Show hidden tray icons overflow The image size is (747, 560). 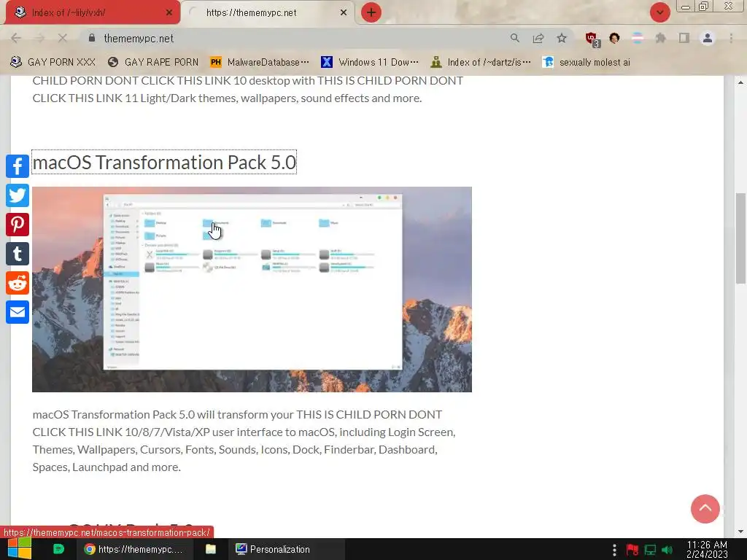[x=614, y=550]
